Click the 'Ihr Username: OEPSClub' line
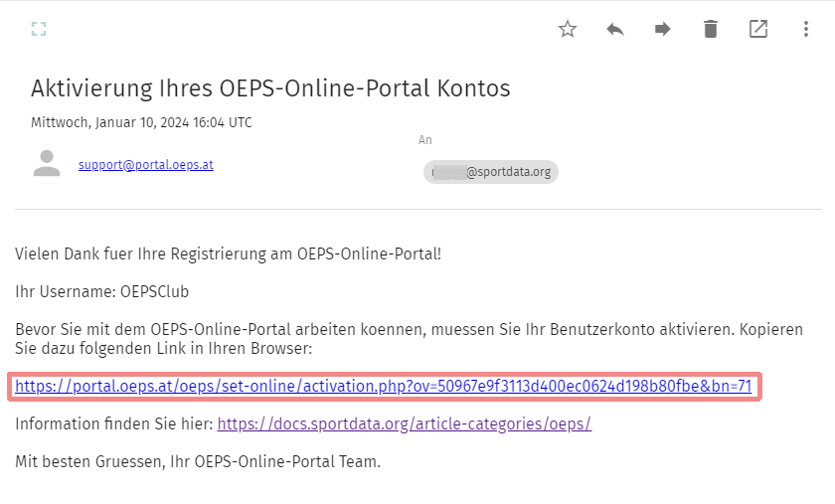The width and height of the screenshot is (835, 504). [102, 292]
